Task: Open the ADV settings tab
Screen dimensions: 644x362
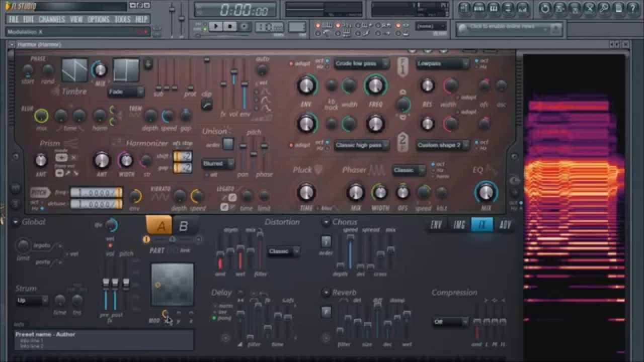Action: pos(505,225)
